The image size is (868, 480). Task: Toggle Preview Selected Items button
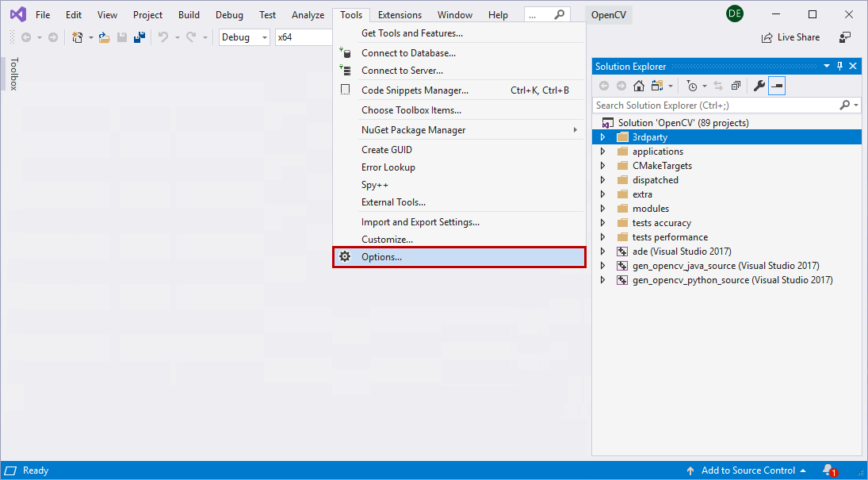point(777,86)
